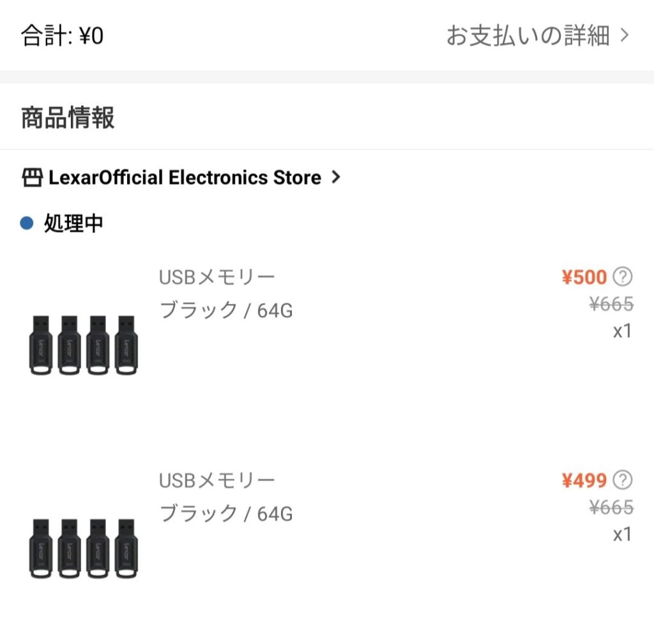Open LexarOfficial Electronics Store link
This screenshot has width=654, height=644.
point(185,177)
